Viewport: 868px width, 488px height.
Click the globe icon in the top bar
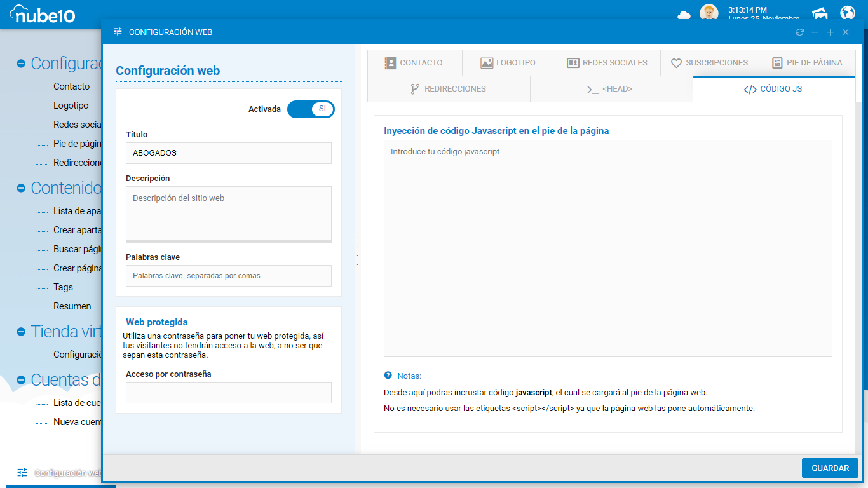coord(848,13)
